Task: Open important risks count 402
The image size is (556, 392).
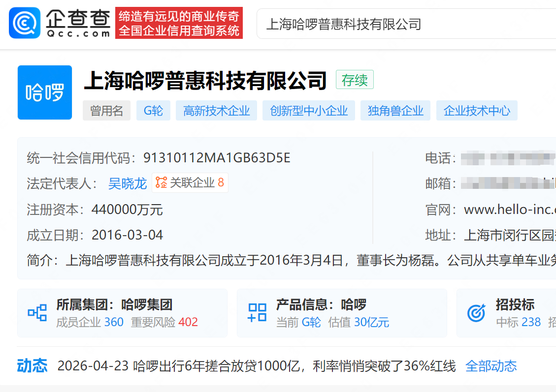Action: (x=188, y=322)
